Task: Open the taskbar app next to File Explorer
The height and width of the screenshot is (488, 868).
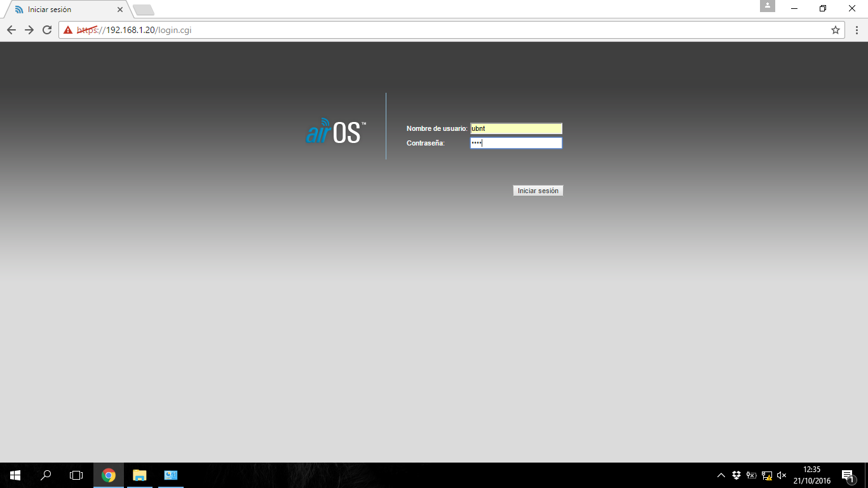Action: pos(171,475)
